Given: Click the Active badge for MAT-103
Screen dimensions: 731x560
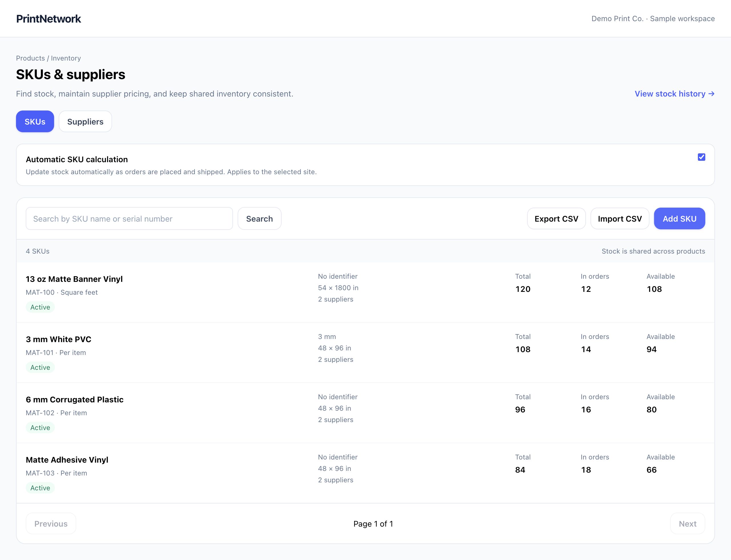Looking at the screenshot, I should coord(40,488).
